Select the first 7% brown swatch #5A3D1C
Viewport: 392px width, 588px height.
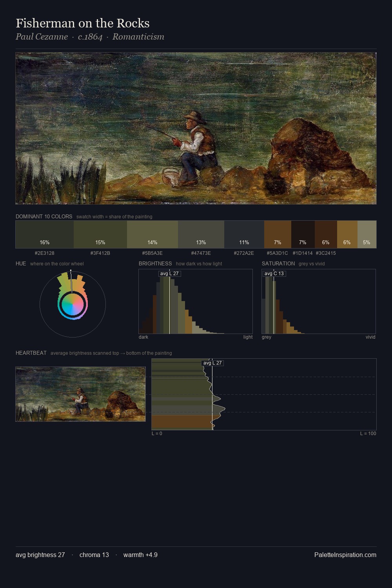(x=278, y=234)
